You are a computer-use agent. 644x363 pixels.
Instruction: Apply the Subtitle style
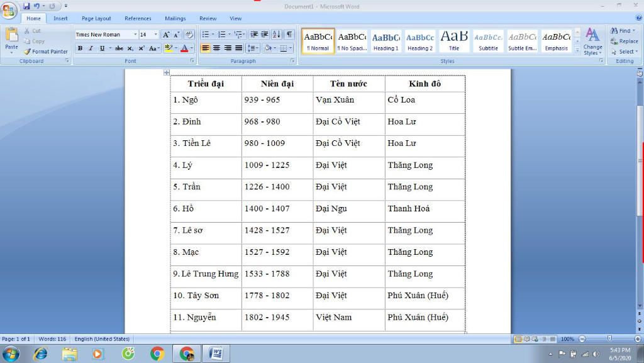(488, 41)
